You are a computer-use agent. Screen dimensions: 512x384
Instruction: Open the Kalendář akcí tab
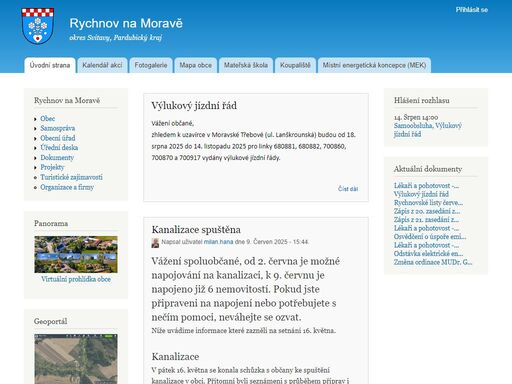[x=102, y=65]
